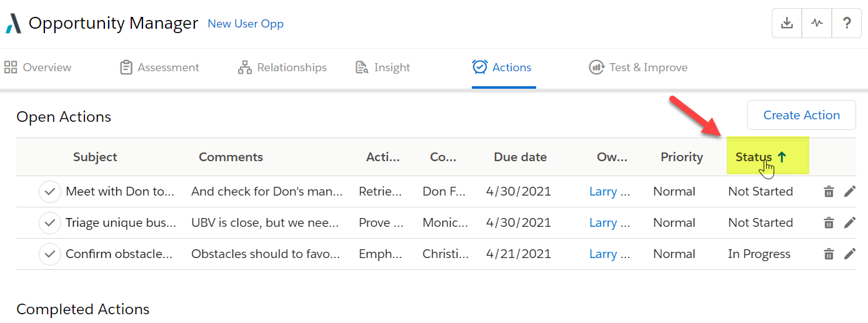Viewport: 868px width, 323px height.
Task: Delete the 'Triage unique bus...' action
Action: coord(829,223)
